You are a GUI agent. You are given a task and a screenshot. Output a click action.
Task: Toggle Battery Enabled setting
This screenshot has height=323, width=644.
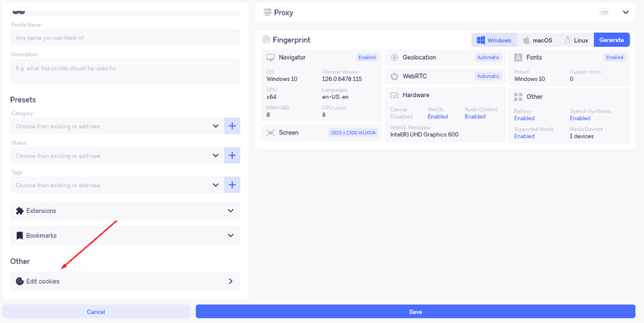click(x=524, y=118)
